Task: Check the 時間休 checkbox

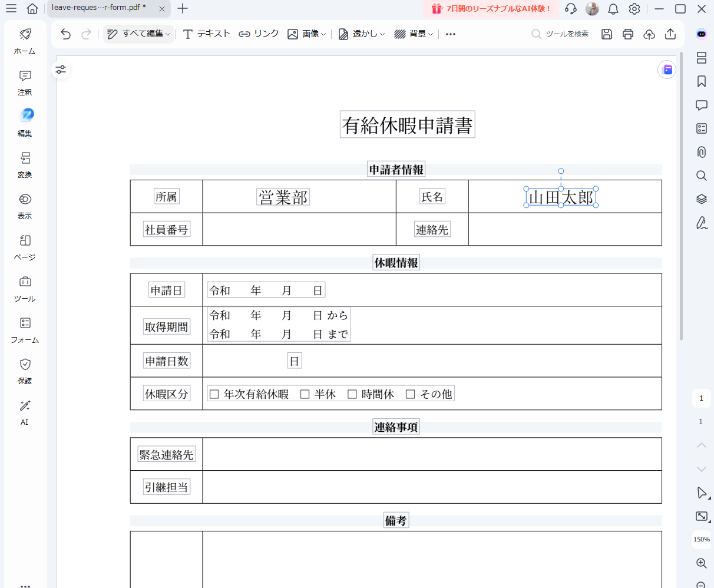Action: pos(352,394)
